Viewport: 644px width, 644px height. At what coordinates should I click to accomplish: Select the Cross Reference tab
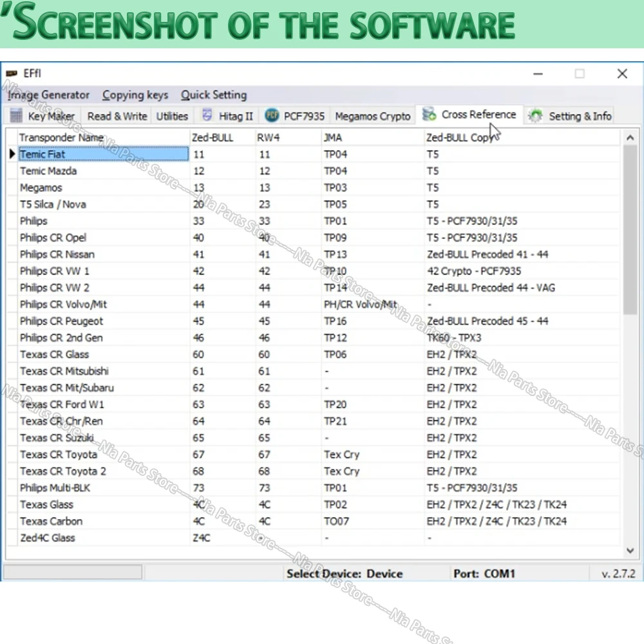pyautogui.click(x=469, y=114)
